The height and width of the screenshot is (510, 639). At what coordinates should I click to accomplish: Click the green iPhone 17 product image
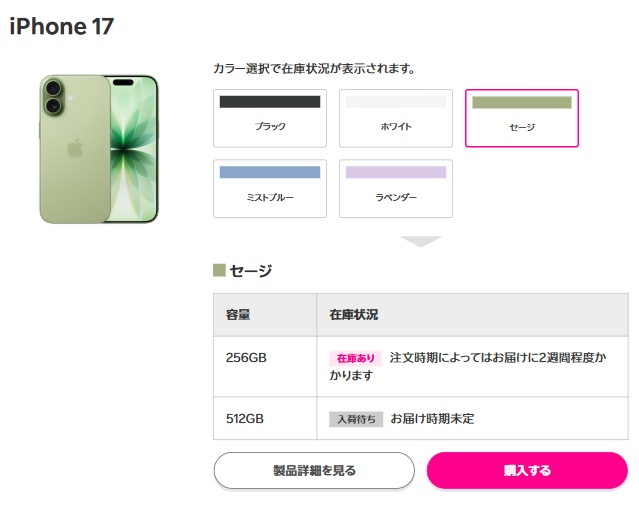pos(99,148)
